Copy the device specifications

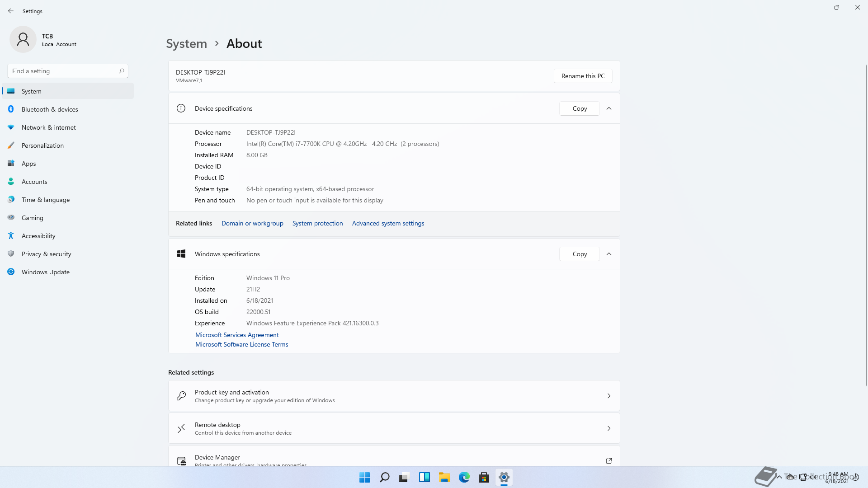(580, 108)
